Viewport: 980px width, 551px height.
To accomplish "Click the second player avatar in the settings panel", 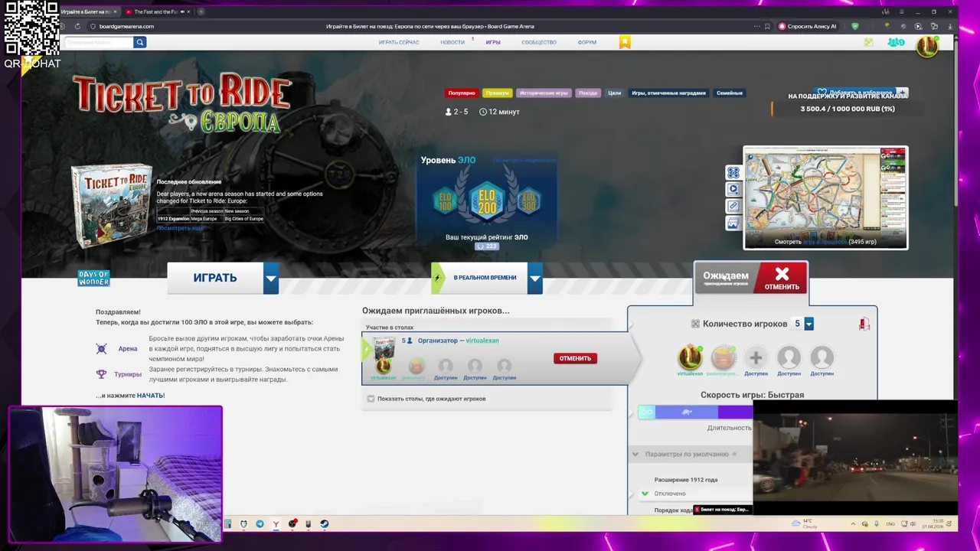I will 724,357.
